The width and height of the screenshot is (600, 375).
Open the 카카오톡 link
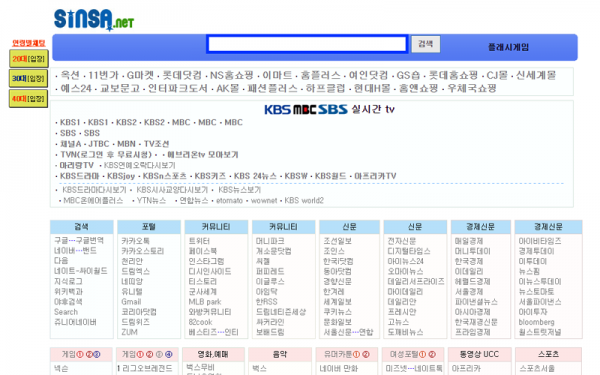pyautogui.click(x=135, y=241)
